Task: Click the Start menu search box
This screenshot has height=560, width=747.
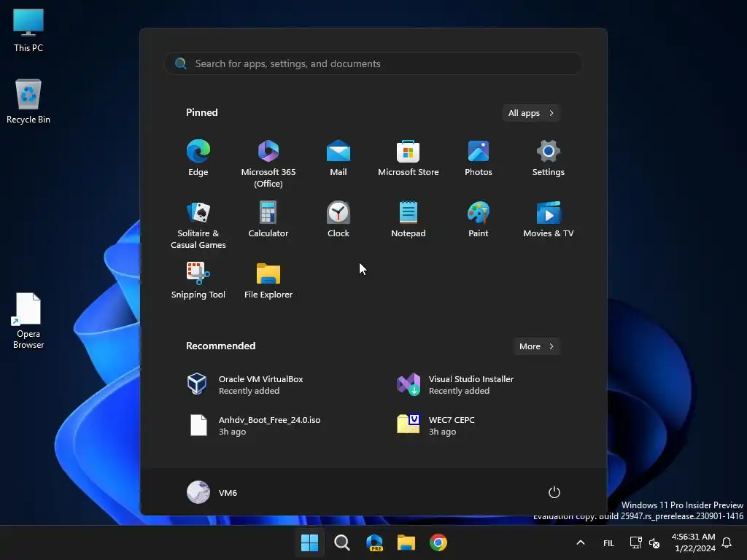Action: (373, 63)
